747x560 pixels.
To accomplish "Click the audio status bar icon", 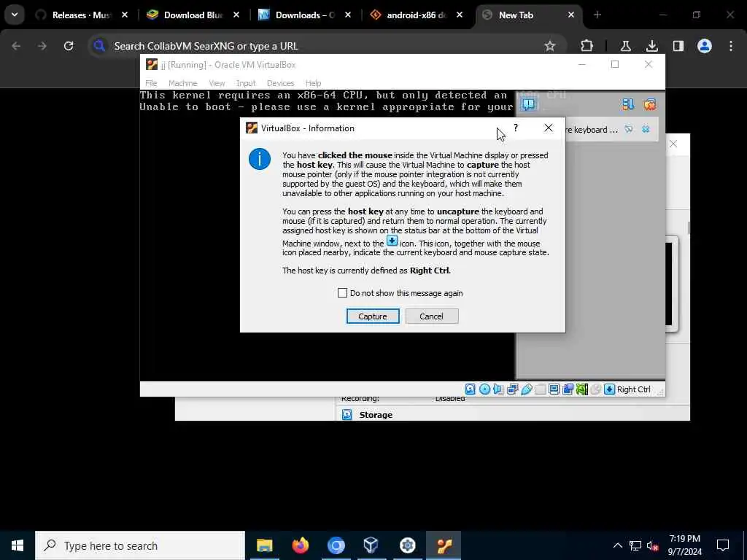I will [498, 389].
